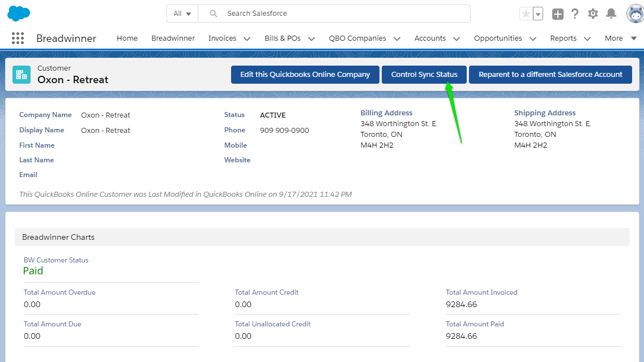Click the Salesforce cloud logo
The image size is (644, 362).
coord(19,14)
